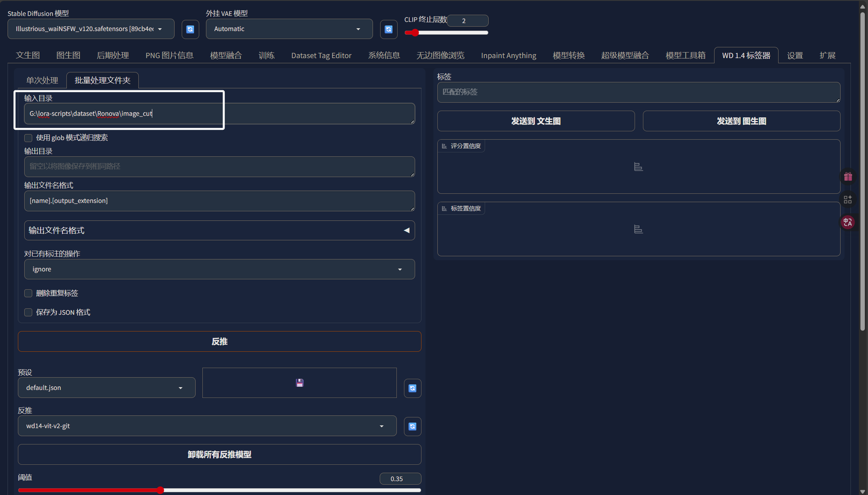The height and width of the screenshot is (495, 868).
Task: Click the [name].[output_extension] filename format field
Action: click(x=219, y=201)
